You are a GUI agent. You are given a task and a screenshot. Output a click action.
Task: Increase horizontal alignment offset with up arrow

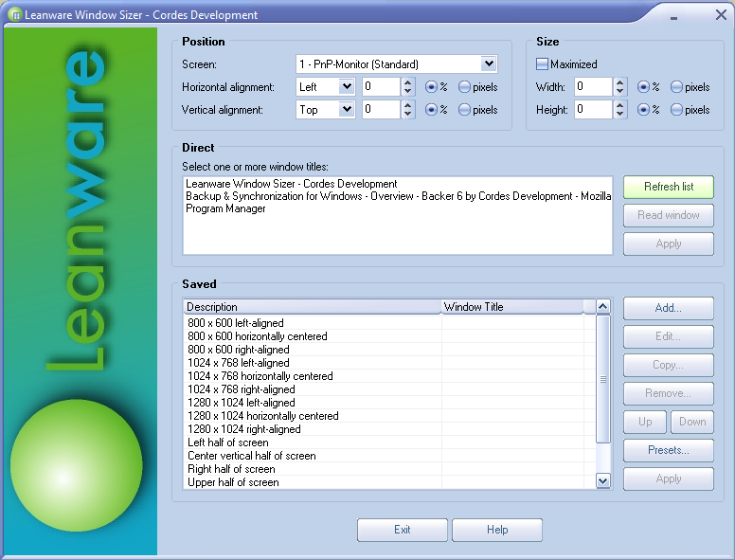408,82
